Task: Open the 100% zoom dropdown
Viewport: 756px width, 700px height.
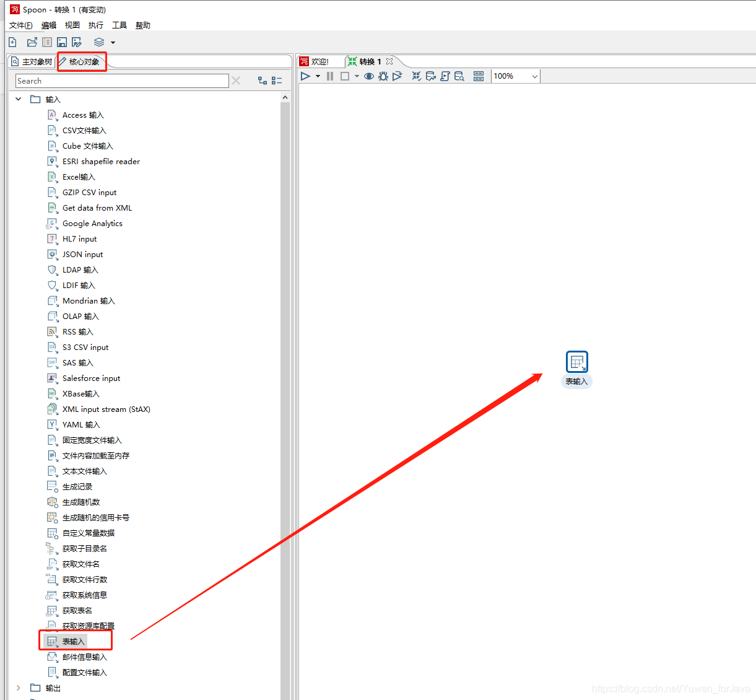Action: 516,76
